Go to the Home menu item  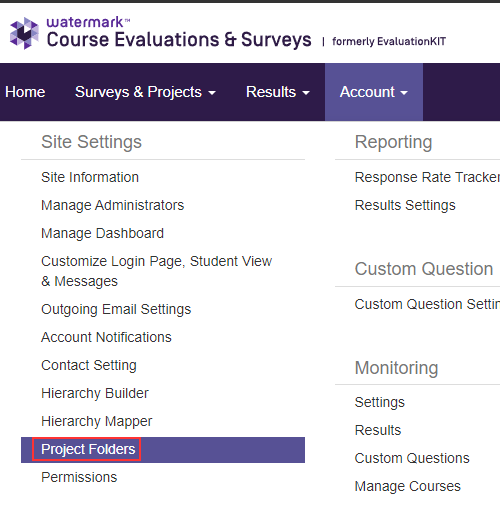point(25,92)
